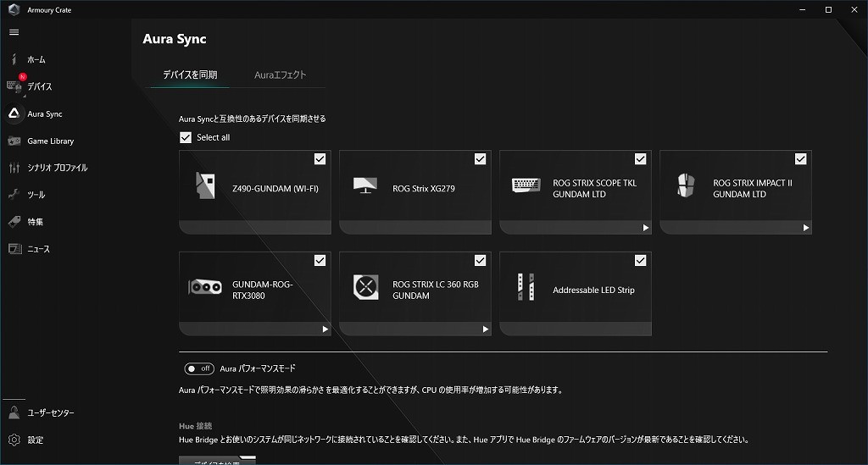Click the ROG Strix XG279 device name

tap(424, 189)
